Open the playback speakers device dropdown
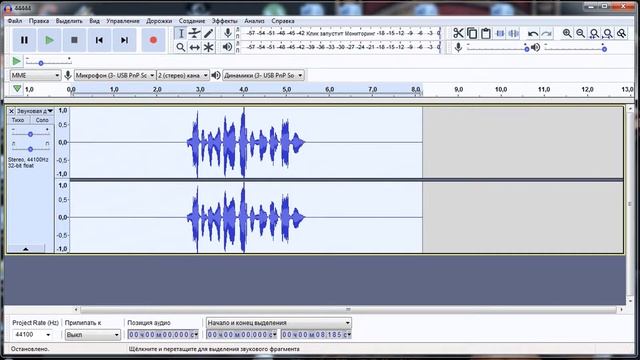 263,76
